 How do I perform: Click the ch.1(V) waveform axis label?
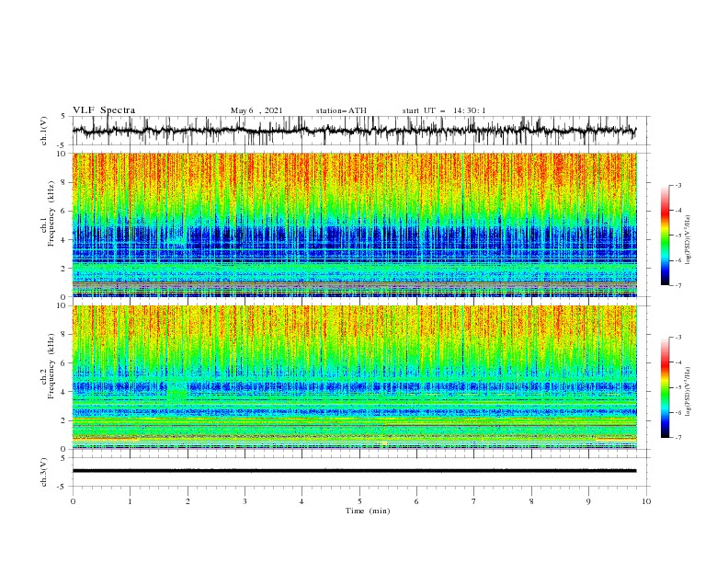(x=44, y=131)
